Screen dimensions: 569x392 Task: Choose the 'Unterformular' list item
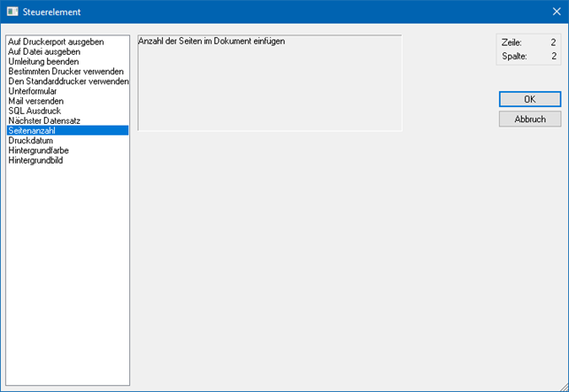32,91
